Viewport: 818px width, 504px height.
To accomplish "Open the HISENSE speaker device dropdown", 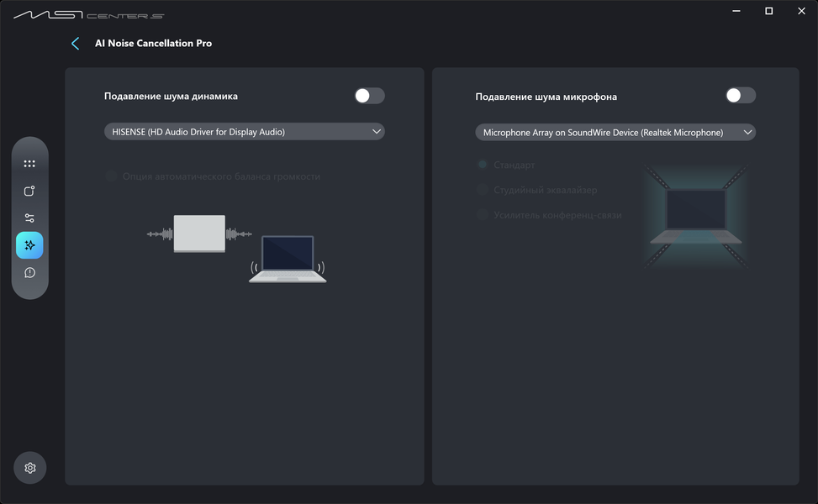I will pyautogui.click(x=244, y=131).
